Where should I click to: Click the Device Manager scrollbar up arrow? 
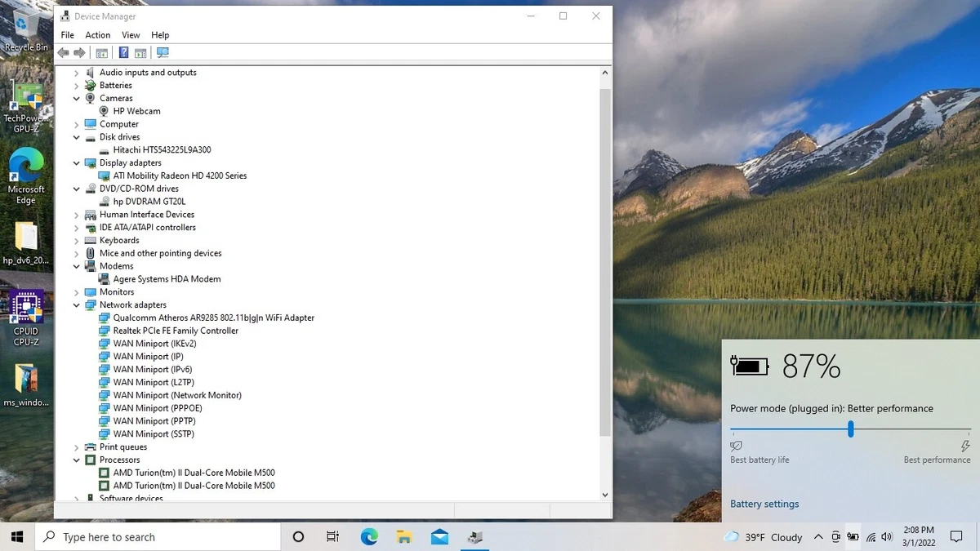coord(605,73)
